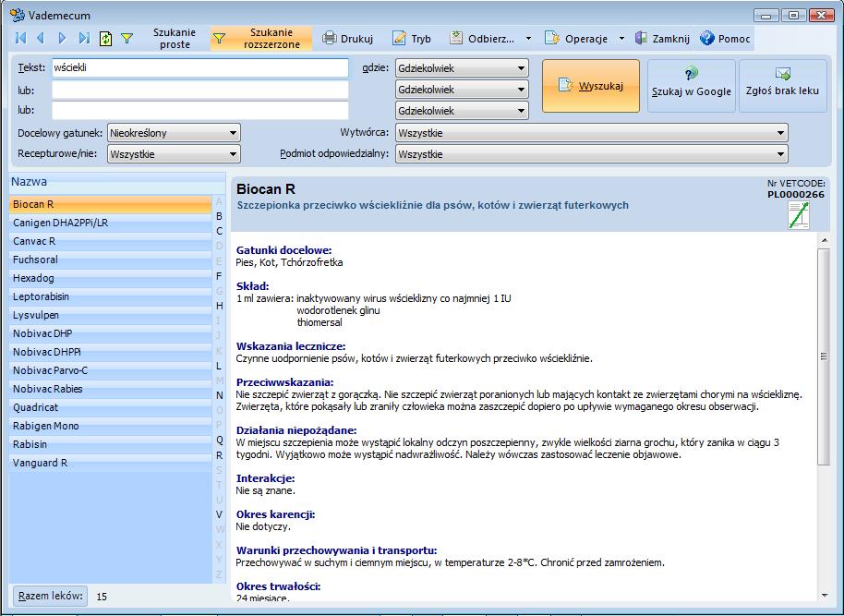Select Nobivac DHPPi in the list
Viewport: 844px width, 616px height.
point(110,352)
